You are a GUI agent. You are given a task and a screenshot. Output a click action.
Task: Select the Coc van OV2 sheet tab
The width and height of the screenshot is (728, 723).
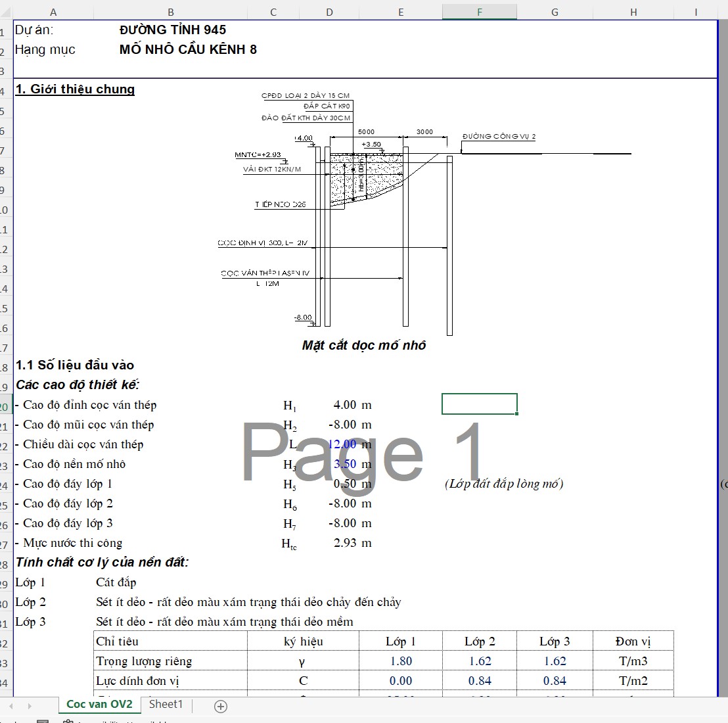(x=99, y=705)
